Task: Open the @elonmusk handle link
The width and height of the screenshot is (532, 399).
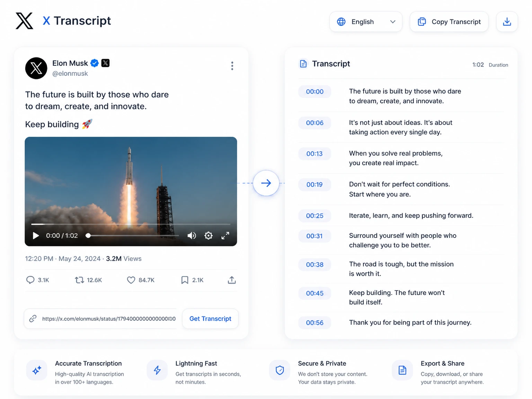Action: click(x=70, y=73)
